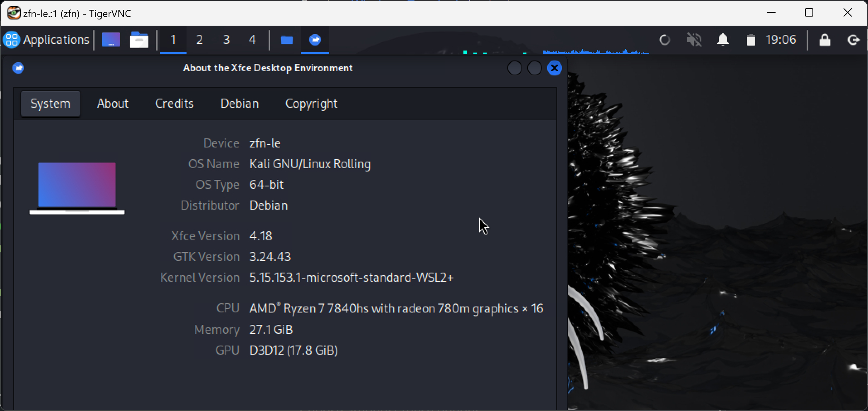868x411 pixels.
Task: Click the battery icon next to clock
Action: click(751, 40)
